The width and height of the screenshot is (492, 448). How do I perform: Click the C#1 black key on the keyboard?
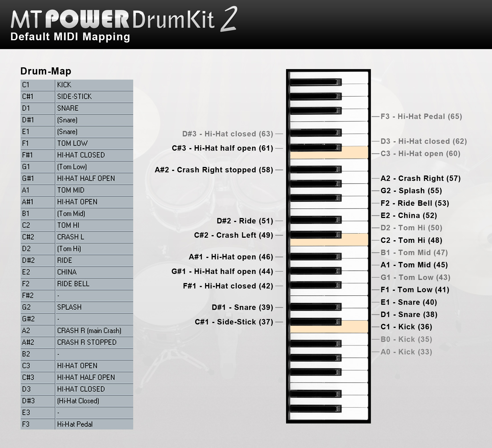click(x=315, y=322)
